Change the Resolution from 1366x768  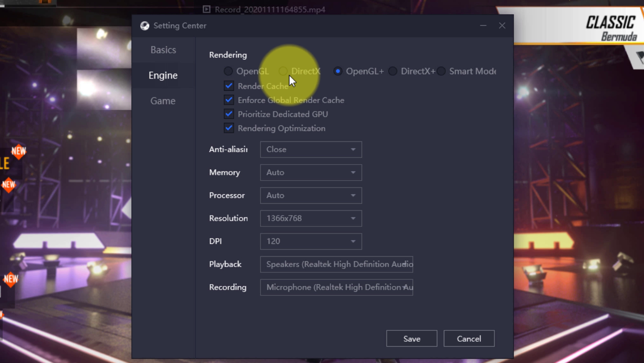[311, 218]
